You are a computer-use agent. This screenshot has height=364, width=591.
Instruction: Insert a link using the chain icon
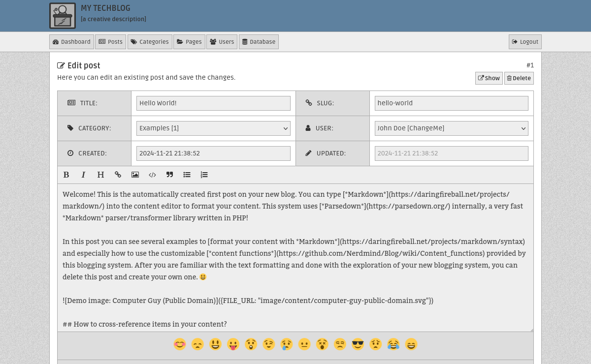pyautogui.click(x=118, y=175)
